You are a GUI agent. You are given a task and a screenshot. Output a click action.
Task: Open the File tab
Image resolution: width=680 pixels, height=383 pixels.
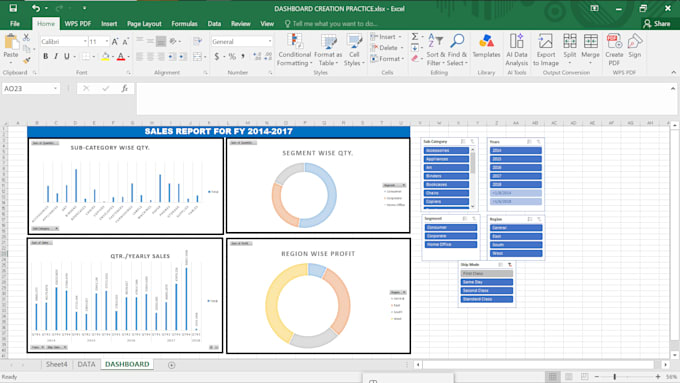coord(15,23)
